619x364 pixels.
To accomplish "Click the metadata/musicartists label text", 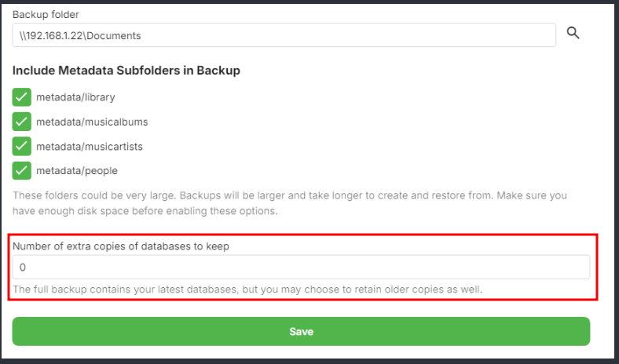I will [90, 147].
